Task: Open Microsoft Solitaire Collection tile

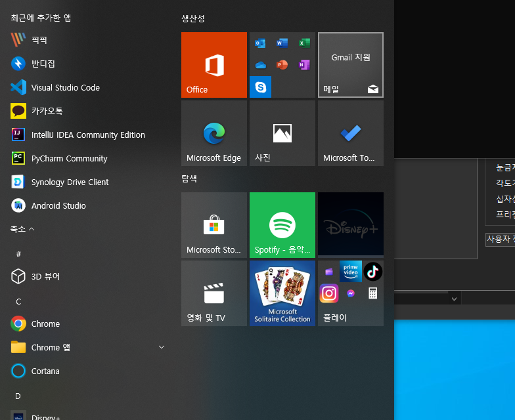Action: tap(282, 293)
